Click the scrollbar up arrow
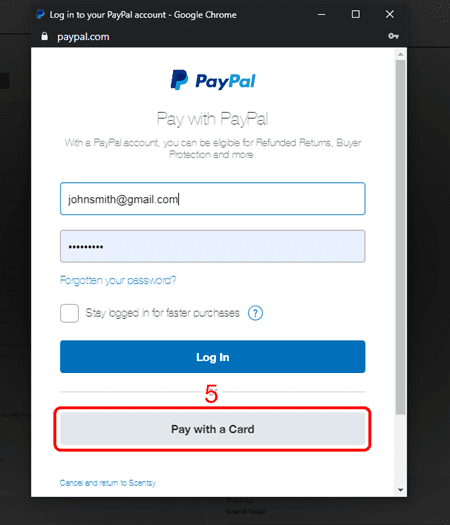The height and width of the screenshot is (525, 450). point(400,54)
